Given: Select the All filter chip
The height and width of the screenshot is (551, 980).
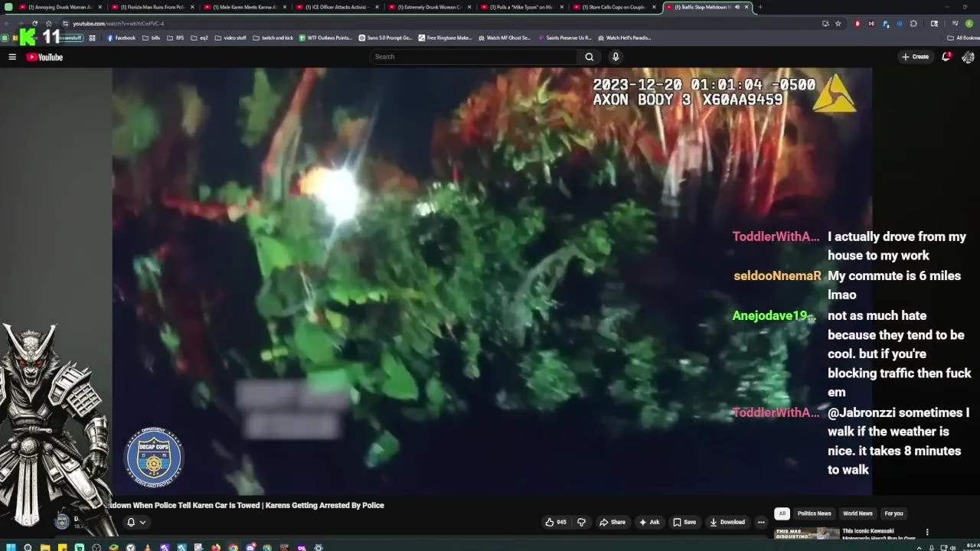Looking at the screenshot, I should pos(782,514).
